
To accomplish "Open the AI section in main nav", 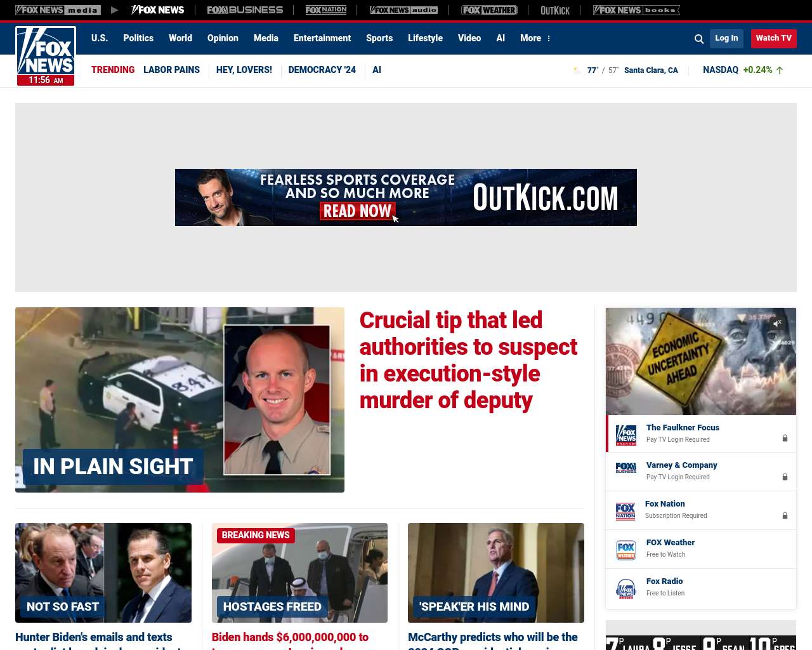I will [x=501, y=38].
